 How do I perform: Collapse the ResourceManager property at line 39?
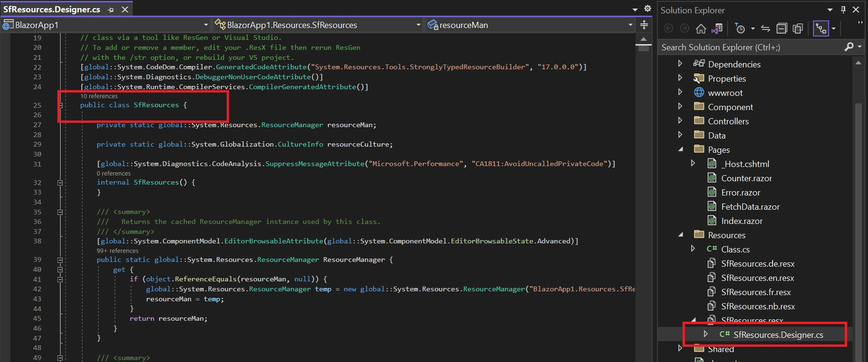(60, 260)
